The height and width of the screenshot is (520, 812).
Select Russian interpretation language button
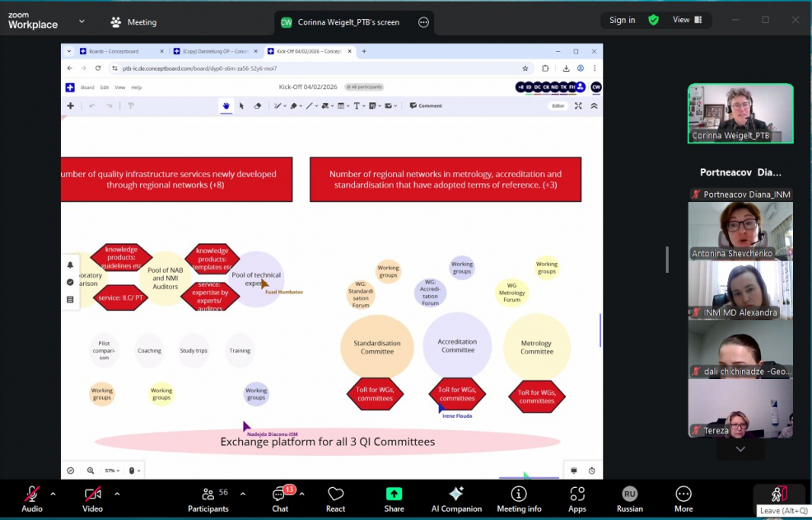coord(629,497)
